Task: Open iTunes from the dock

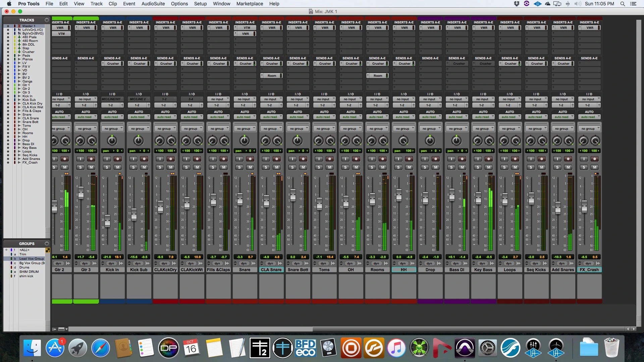Action: (396, 348)
